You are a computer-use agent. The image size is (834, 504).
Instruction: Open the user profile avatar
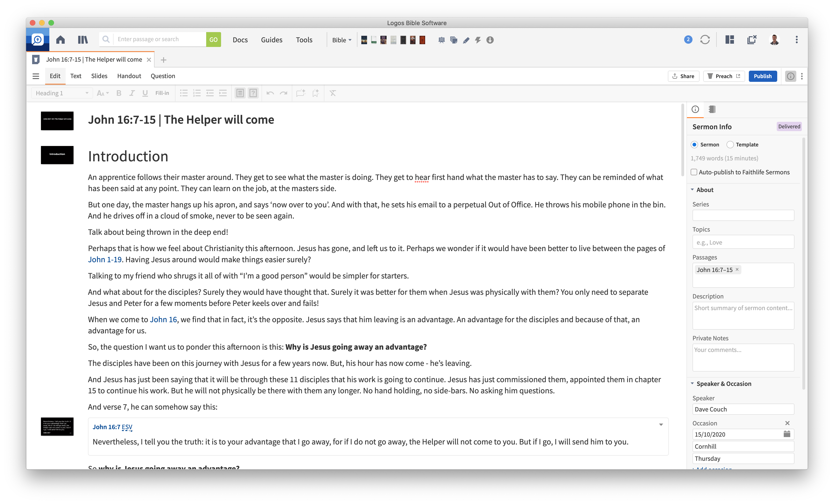(x=774, y=40)
